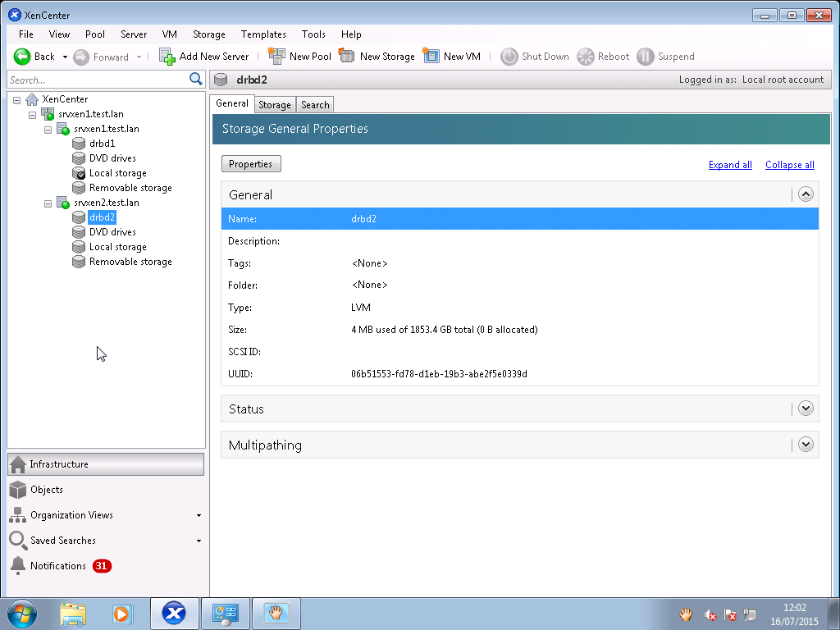840x630 pixels.
Task: Click the srvxen2.test.lan server icon
Action: (x=63, y=203)
